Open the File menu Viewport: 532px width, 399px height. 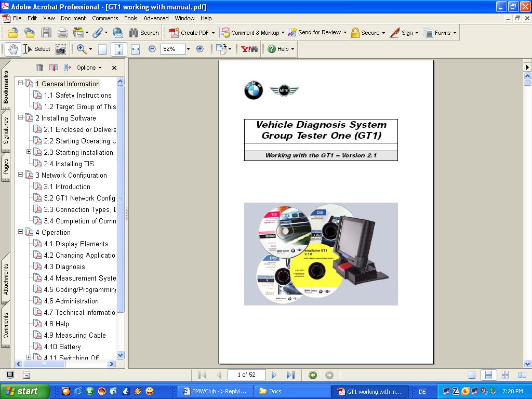coord(17,18)
